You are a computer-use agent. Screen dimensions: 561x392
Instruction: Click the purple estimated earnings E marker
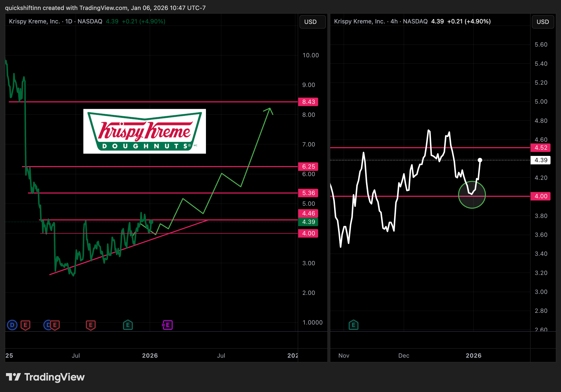tap(167, 325)
